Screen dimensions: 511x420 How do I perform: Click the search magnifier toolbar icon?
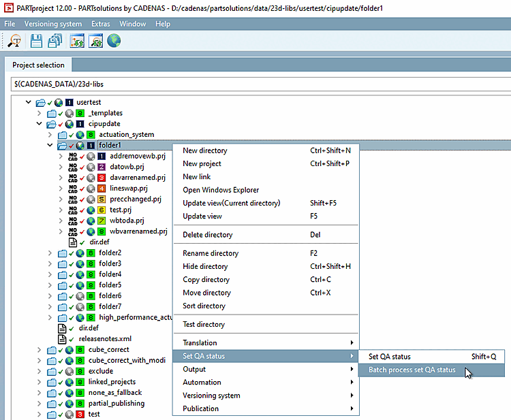tap(14, 41)
